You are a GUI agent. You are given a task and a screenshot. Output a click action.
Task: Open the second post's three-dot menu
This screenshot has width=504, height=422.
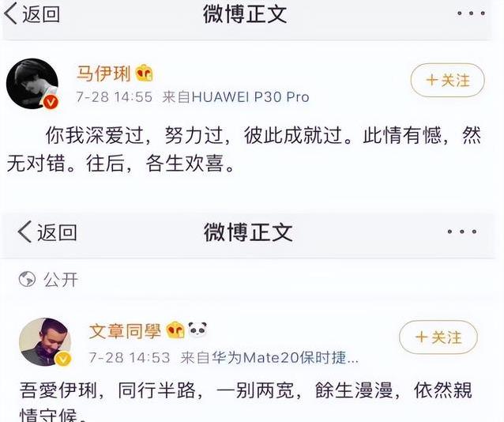click(x=462, y=232)
